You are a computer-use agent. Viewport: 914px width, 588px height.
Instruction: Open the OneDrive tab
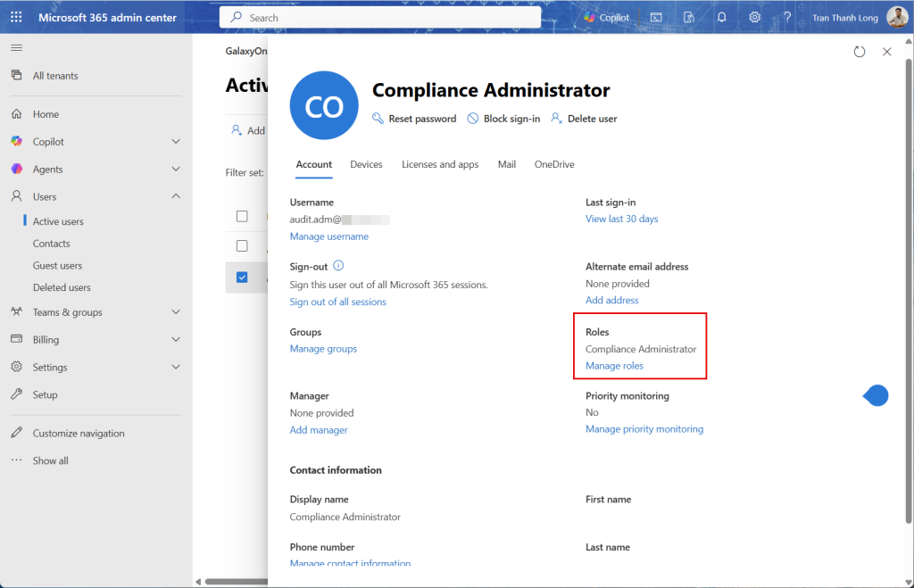(554, 164)
